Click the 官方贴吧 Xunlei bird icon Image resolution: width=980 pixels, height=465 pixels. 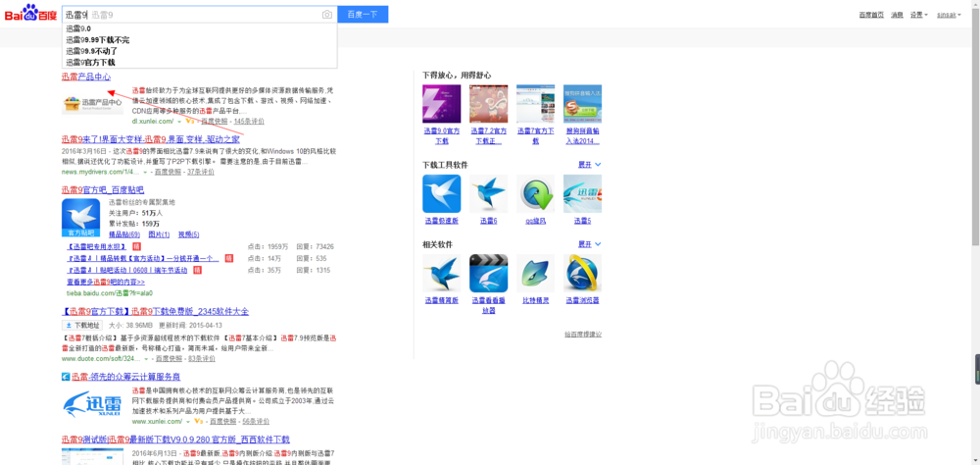pyautogui.click(x=80, y=218)
